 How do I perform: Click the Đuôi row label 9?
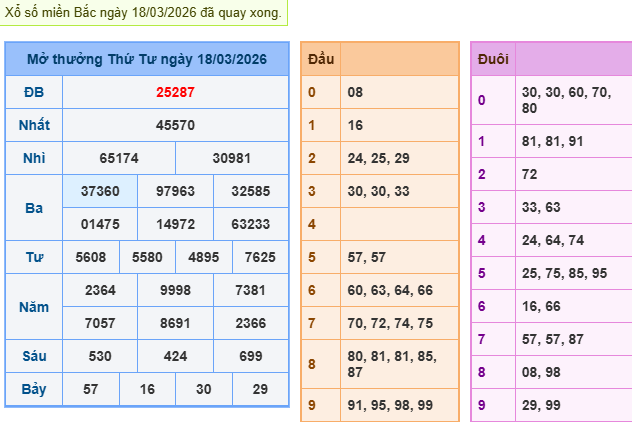[481, 405]
